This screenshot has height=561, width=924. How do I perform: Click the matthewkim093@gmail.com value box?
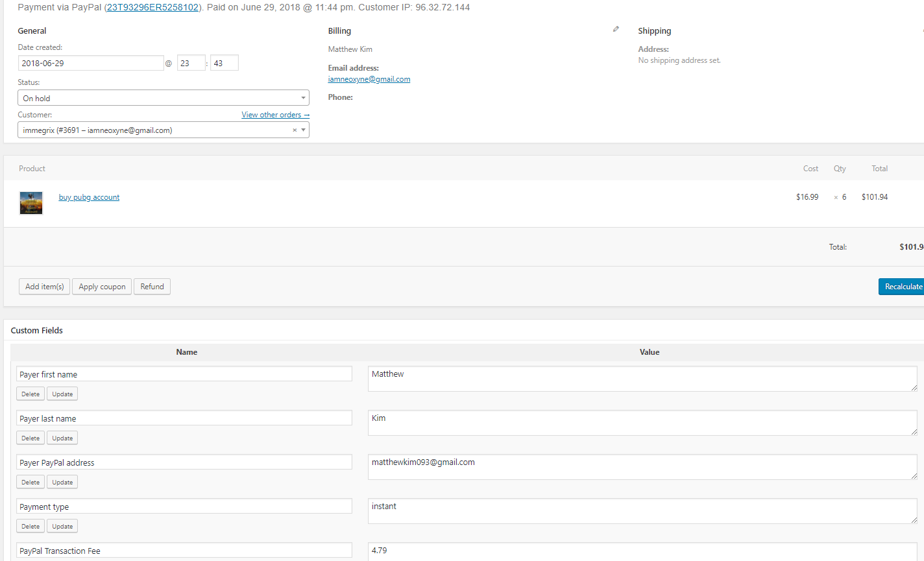tap(642, 467)
